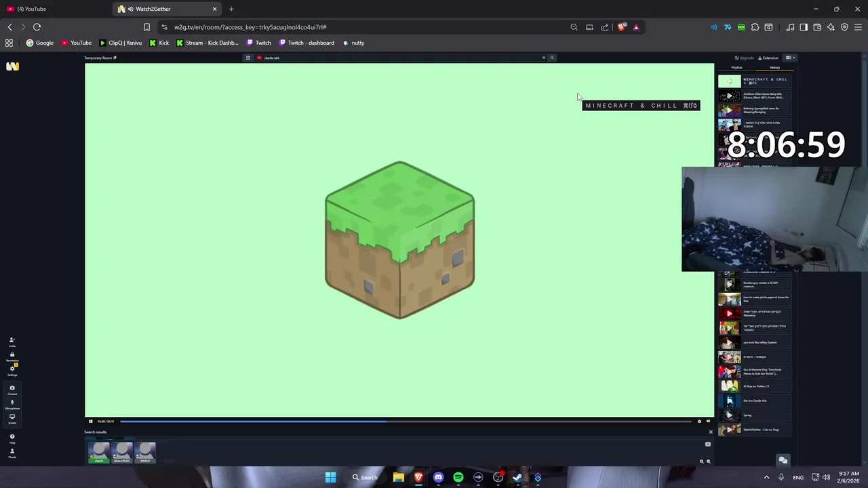This screenshot has height=488, width=868.
Task: Play Relaxing SpongeBob Jams history item
Action: (755, 110)
